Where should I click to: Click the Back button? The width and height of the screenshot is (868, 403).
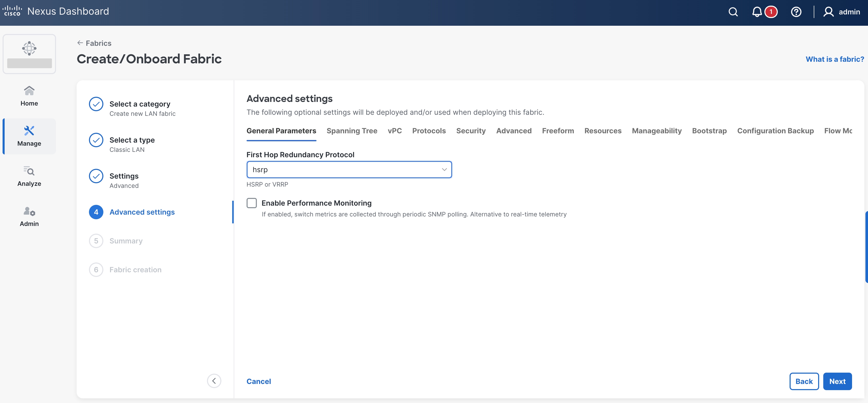click(x=804, y=381)
